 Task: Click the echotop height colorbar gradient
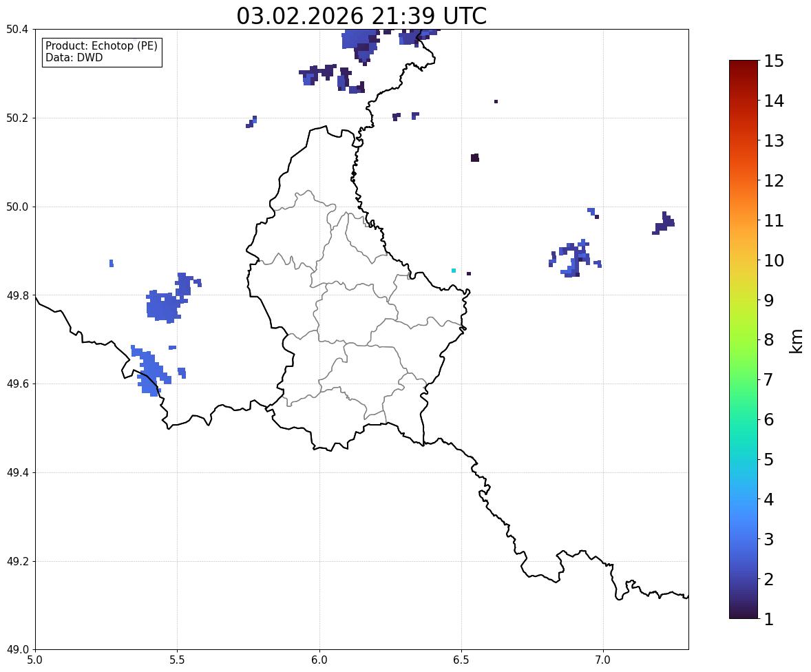(744, 339)
